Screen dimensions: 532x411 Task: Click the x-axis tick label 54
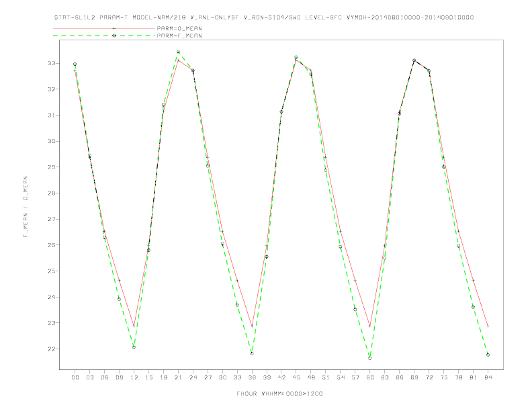coord(341,377)
